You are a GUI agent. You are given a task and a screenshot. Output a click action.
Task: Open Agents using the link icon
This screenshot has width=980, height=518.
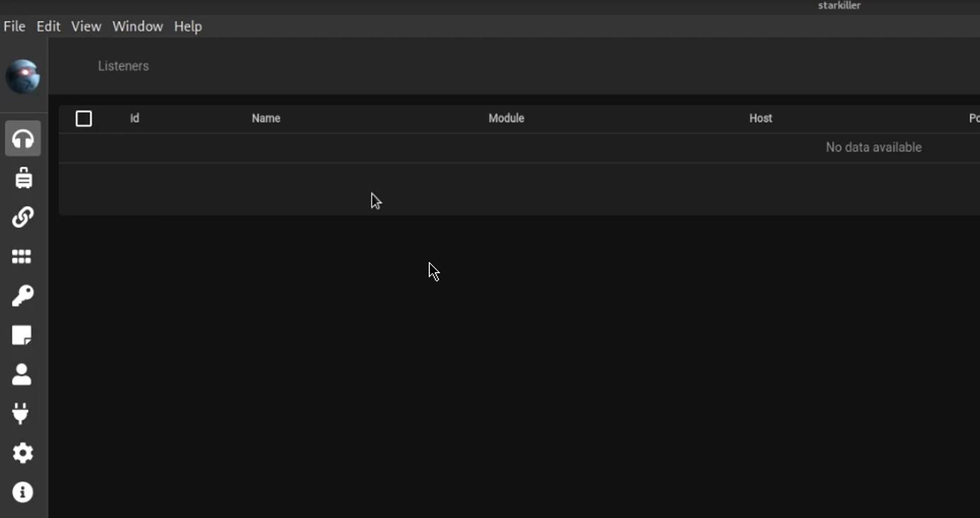22,216
